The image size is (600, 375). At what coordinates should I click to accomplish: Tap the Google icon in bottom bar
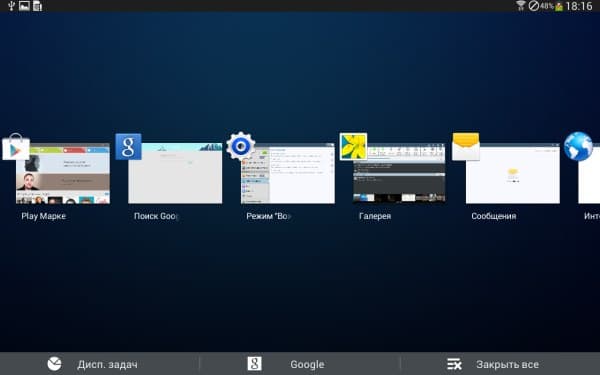(x=254, y=364)
